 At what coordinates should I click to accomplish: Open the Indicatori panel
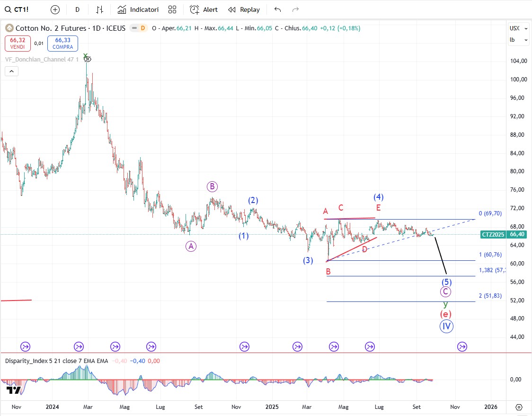point(138,9)
